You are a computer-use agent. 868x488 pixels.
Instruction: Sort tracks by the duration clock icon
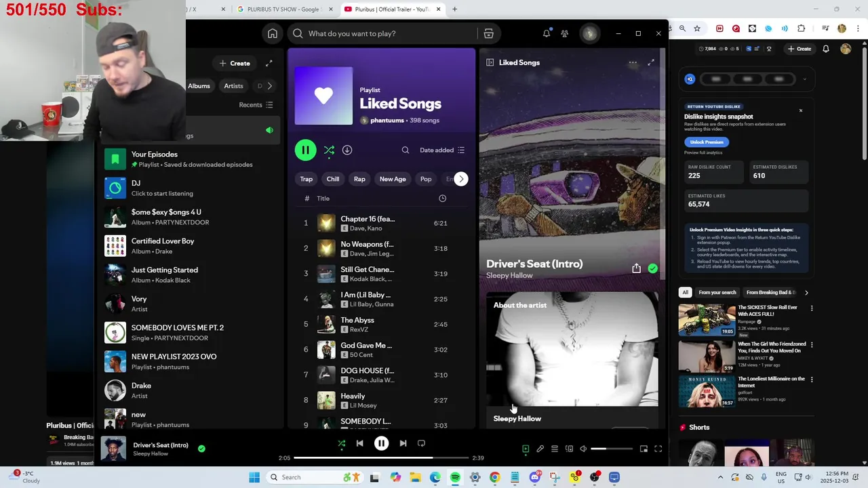(x=442, y=199)
